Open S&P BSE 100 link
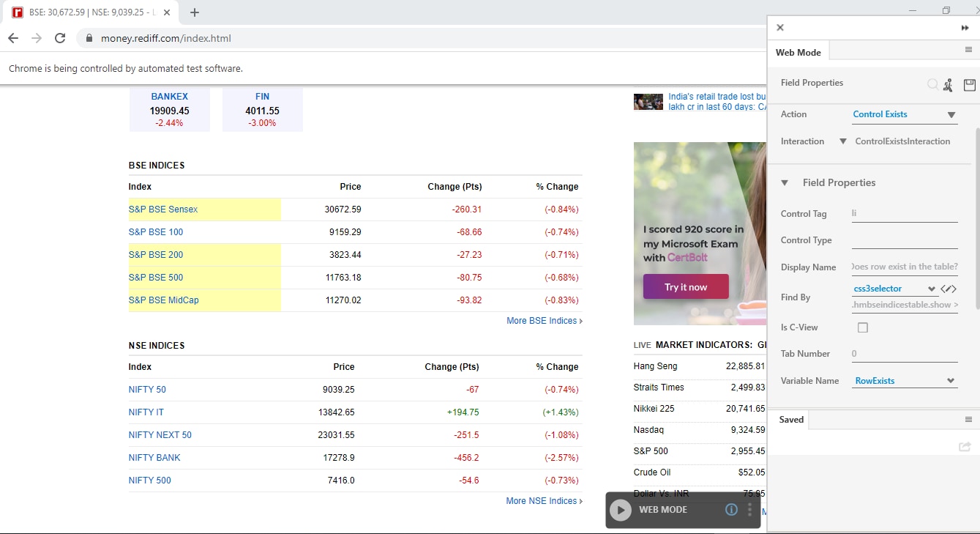The width and height of the screenshot is (980, 534). point(156,232)
